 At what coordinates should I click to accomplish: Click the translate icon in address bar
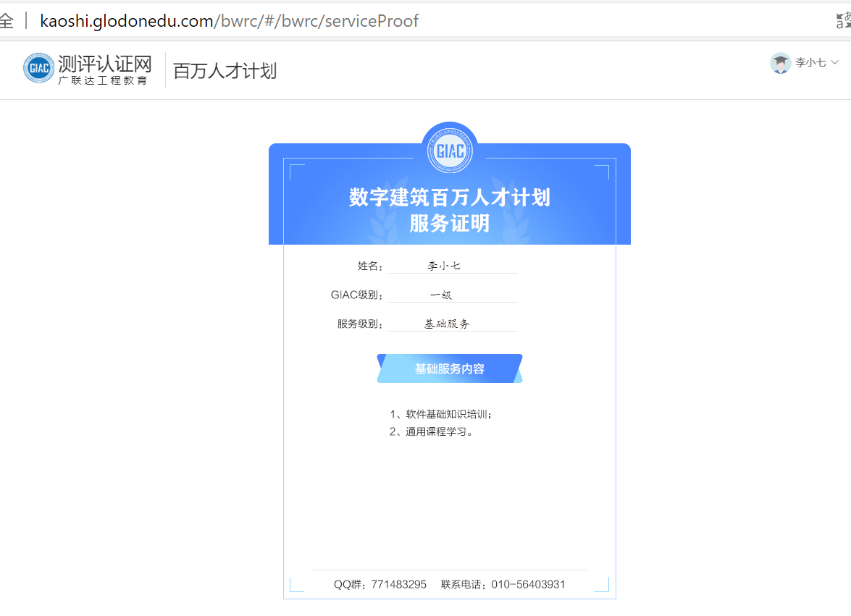[844, 20]
